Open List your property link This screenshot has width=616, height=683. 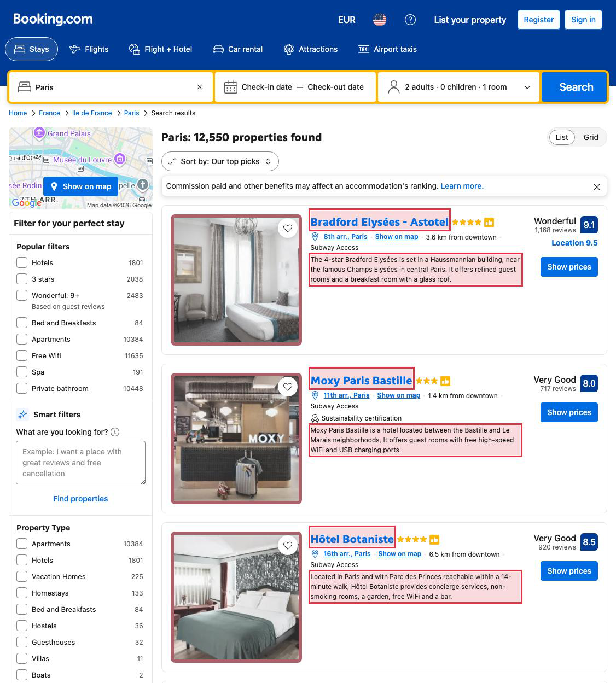click(x=470, y=20)
